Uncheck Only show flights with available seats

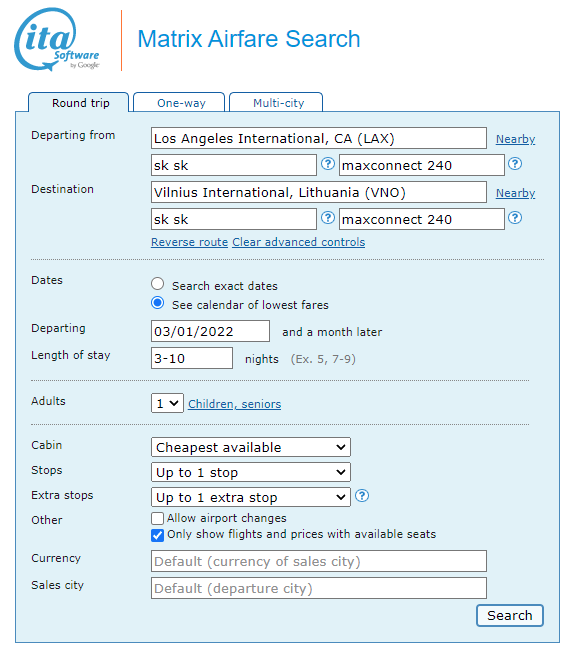(157, 535)
